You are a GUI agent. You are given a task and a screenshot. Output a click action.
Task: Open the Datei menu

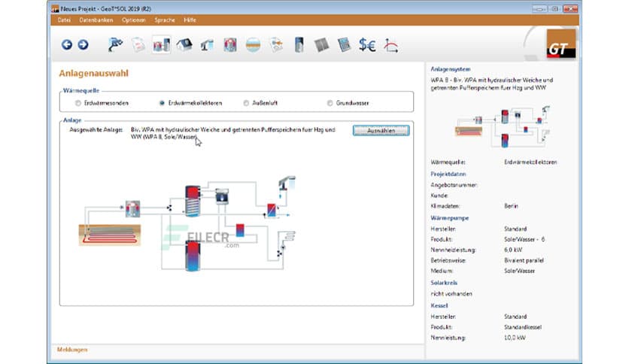[x=64, y=20]
